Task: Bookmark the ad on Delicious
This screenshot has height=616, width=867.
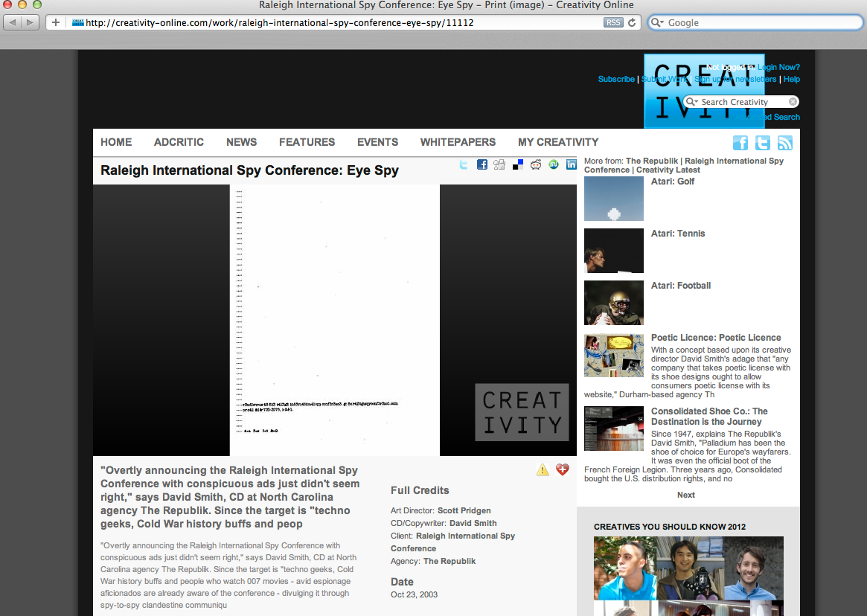Action: coord(517,164)
